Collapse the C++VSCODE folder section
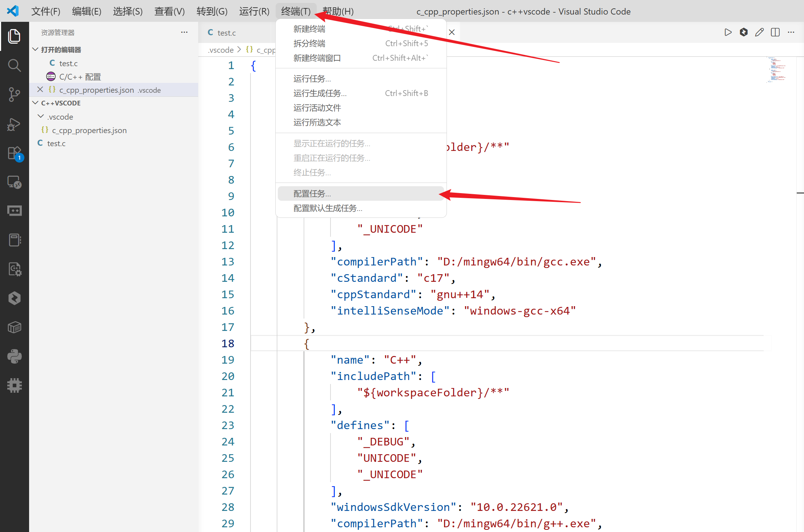 tap(35, 103)
